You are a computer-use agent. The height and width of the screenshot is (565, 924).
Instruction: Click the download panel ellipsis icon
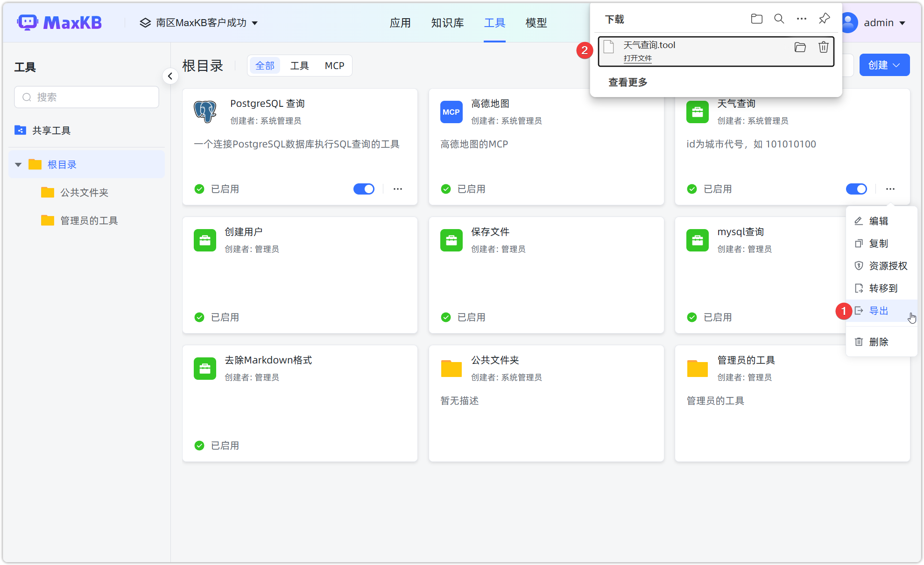(802, 19)
